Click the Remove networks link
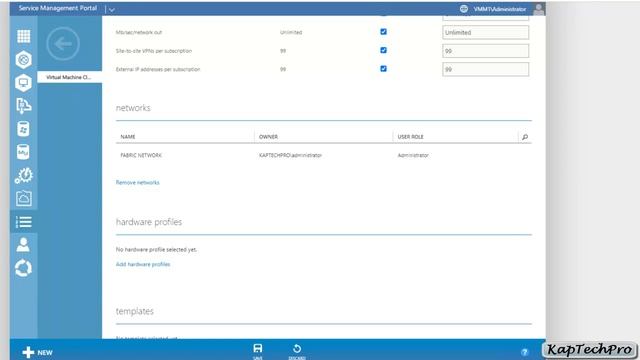 click(x=138, y=182)
